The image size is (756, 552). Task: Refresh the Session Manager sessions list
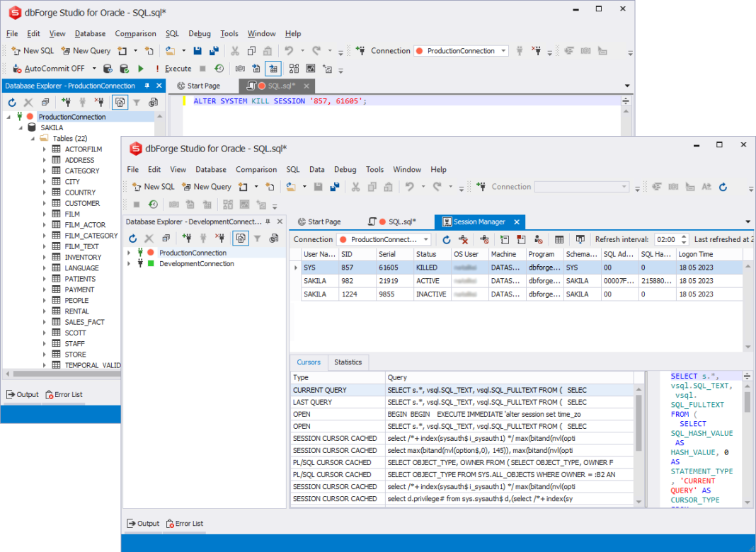coord(446,239)
